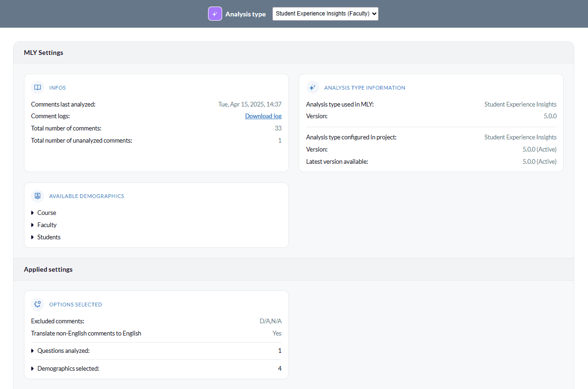Click the person icon beside Available Demographics
Screen dimensions: 588x389
(x=38, y=196)
